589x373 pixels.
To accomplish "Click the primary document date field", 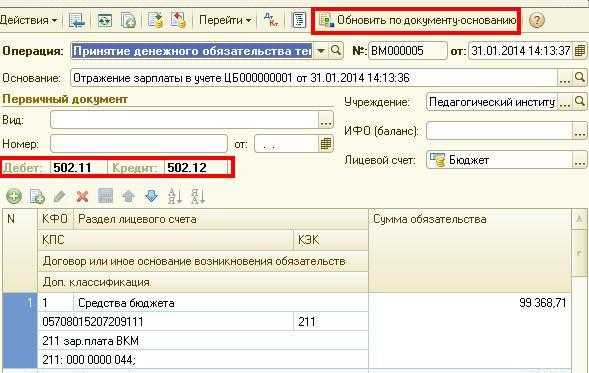I will click(x=286, y=144).
